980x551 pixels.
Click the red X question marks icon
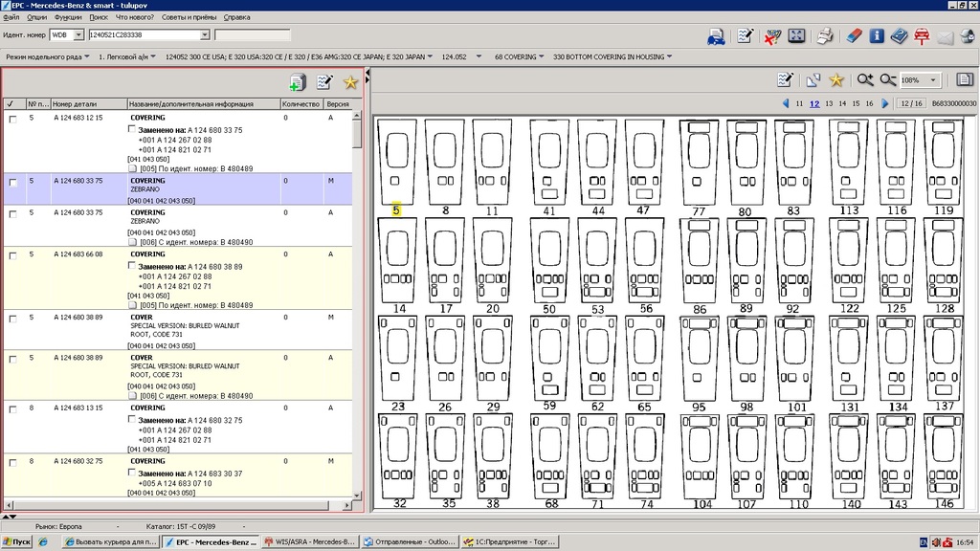click(772, 37)
